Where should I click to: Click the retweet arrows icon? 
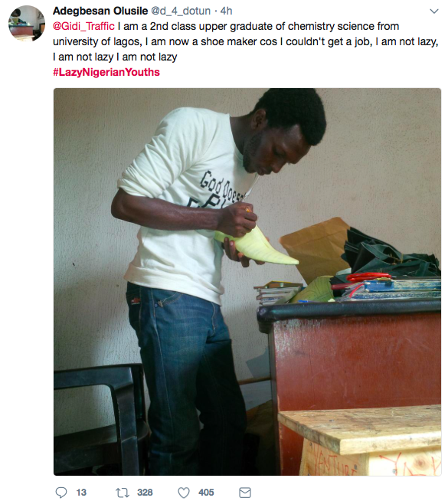coord(123,493)
